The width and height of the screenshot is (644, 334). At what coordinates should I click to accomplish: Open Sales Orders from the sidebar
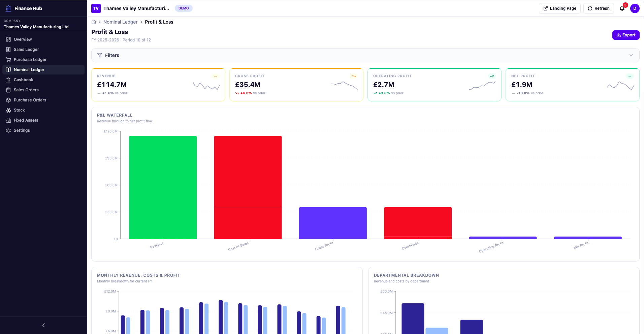point(26,90)
